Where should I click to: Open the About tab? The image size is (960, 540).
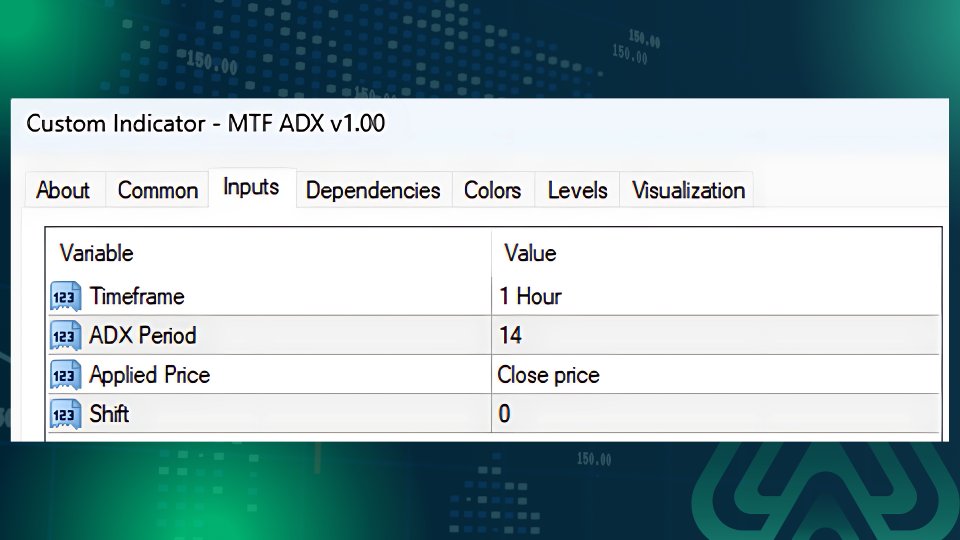[x=63, y=190]
